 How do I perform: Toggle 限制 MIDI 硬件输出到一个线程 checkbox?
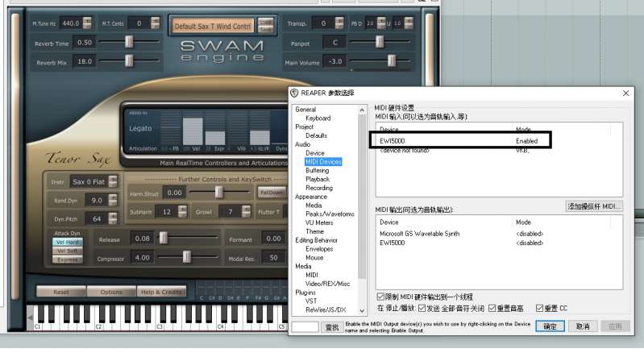coord(381,297)
